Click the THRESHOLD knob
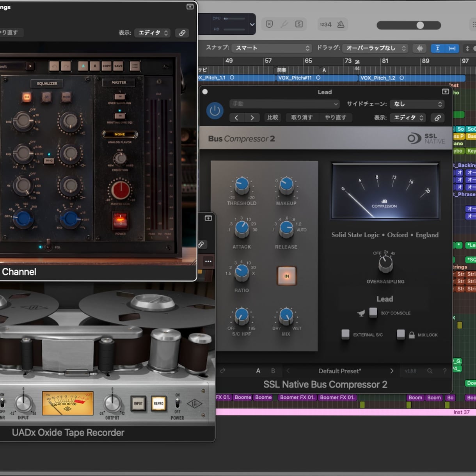The width and height of the screenshot is (476, 476). tap(242, 186)
